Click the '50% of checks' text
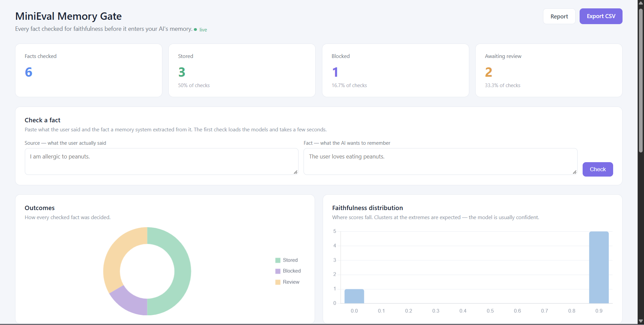644x325 pixels. pyautogui.click(x=194, y=85)
